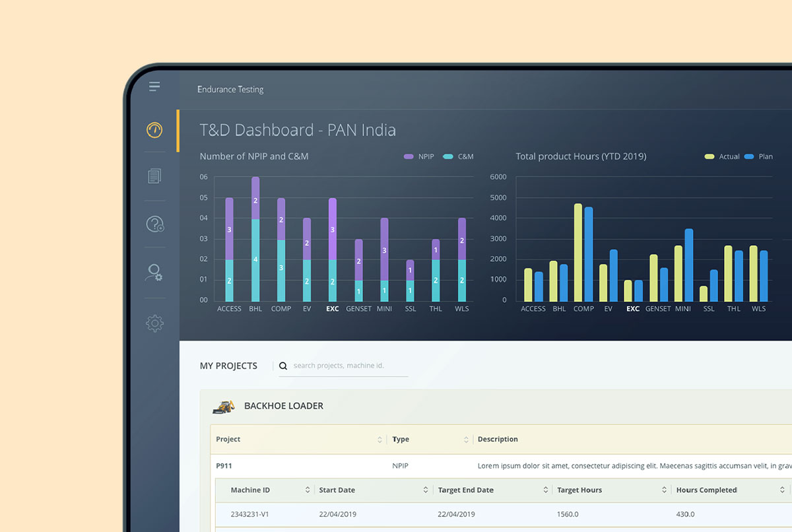Viewport: 792px width, 532px height.
Task: Click machine ID 2343231-V1
Action: [x=251, y=514]
